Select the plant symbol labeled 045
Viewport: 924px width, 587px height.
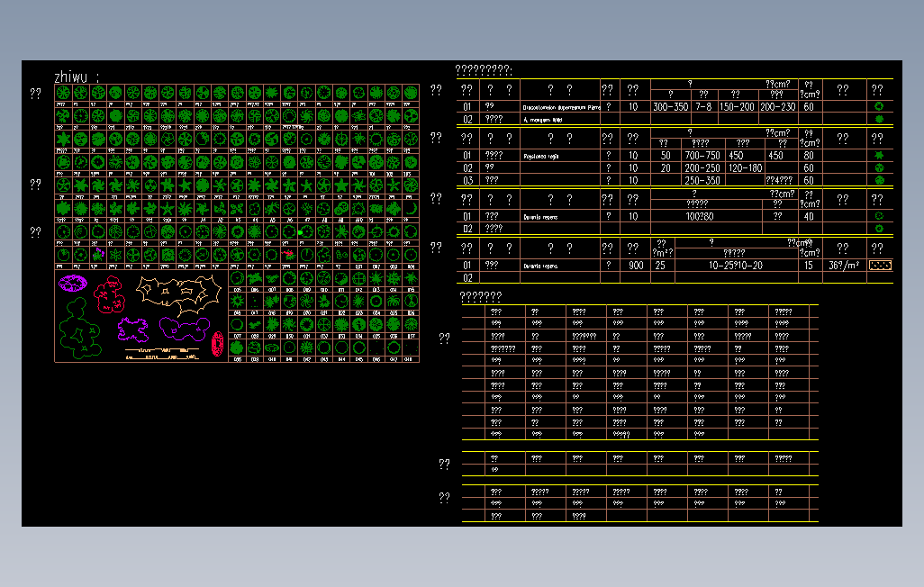(x=358, y=348)
